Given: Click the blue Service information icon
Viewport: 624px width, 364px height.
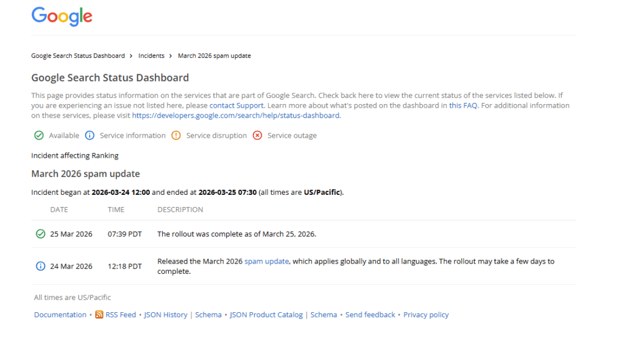Looking at the screenshot, I should coord(90,135).
